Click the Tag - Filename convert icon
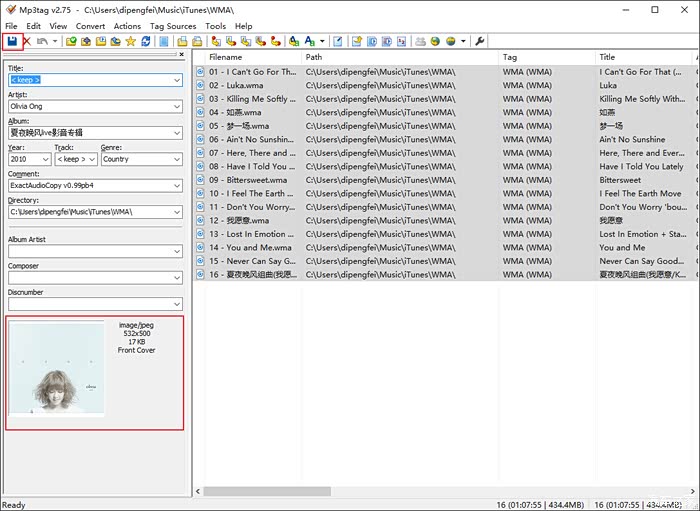This screenshot has height=511, width=700. click(215, 41)
